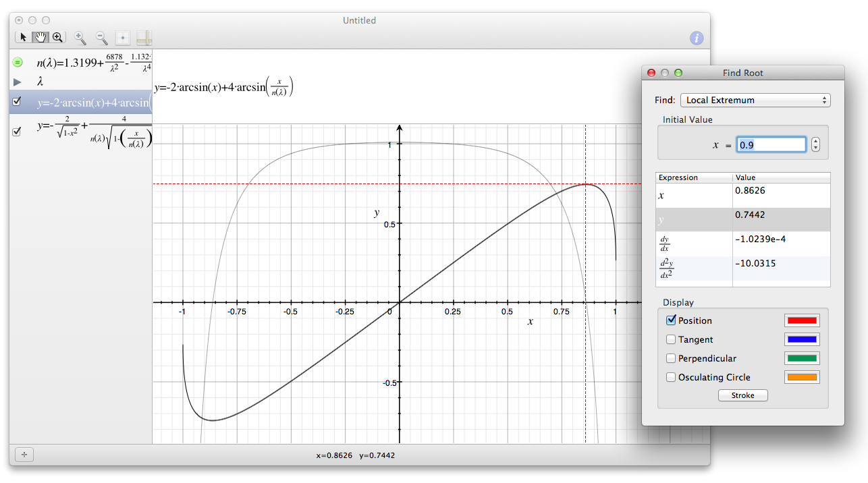This screenshot has width=868, height=483.
Task: Uncheck the arcsin equation visibility checkbox
Action: [x=17, y=102]
